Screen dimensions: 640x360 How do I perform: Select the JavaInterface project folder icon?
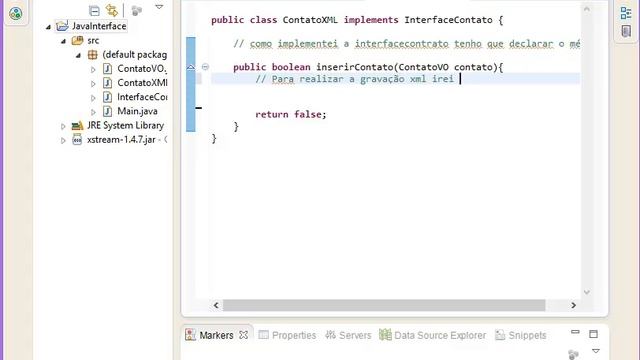click(x=62, y=26)
